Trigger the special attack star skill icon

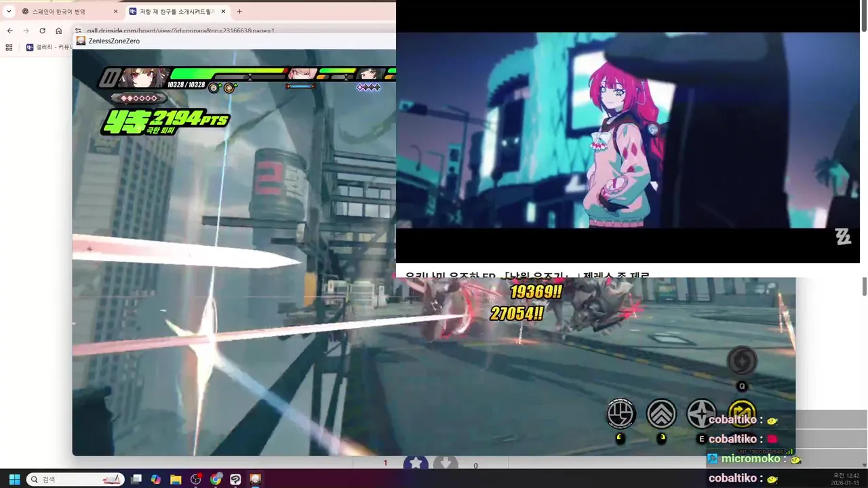[702, 414]
